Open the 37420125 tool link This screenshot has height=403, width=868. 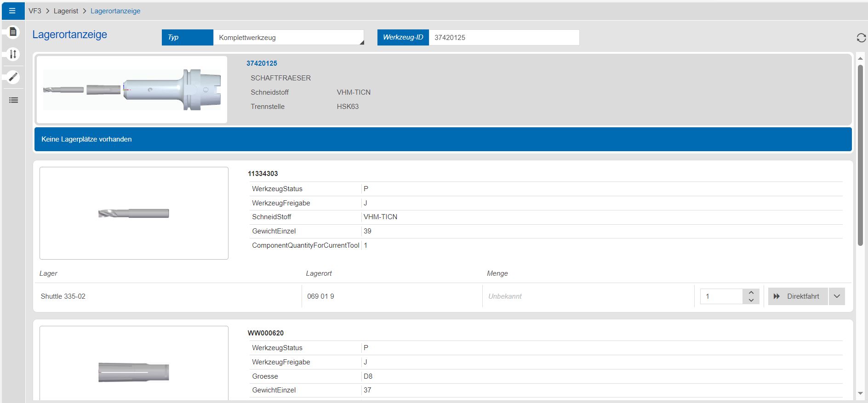(x=262, y=63)
